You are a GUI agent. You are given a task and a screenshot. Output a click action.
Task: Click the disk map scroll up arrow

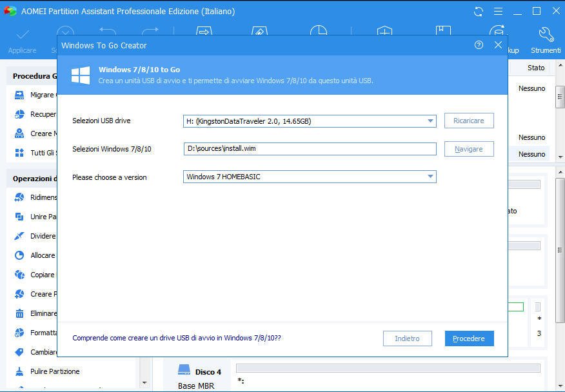pos(560,172)
